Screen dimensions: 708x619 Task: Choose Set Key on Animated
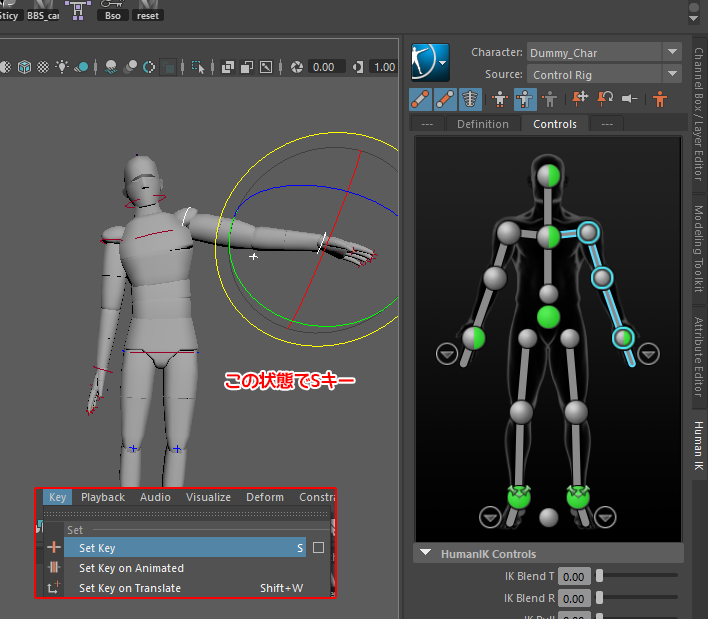(x=131, y=568)
